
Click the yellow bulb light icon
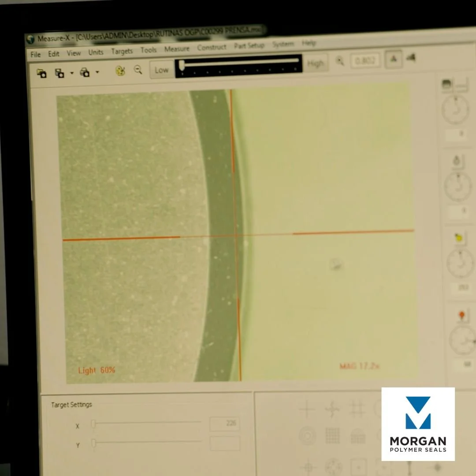[458, 238]
